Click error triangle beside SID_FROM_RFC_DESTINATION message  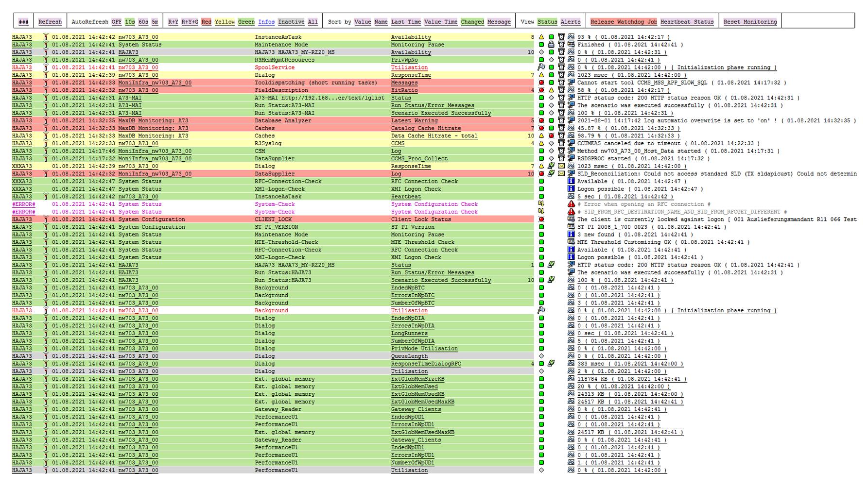pos(571,212)
